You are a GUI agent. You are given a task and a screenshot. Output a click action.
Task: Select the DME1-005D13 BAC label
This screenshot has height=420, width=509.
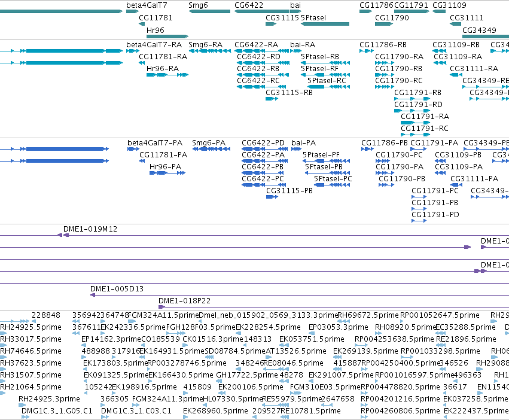(117, 289)
